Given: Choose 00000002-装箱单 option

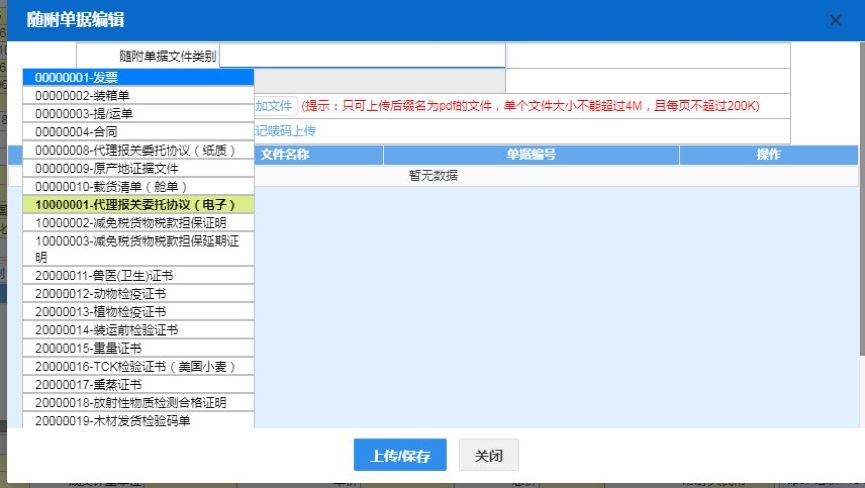Looking at the screenshot, I should click(x=138, y=95).
